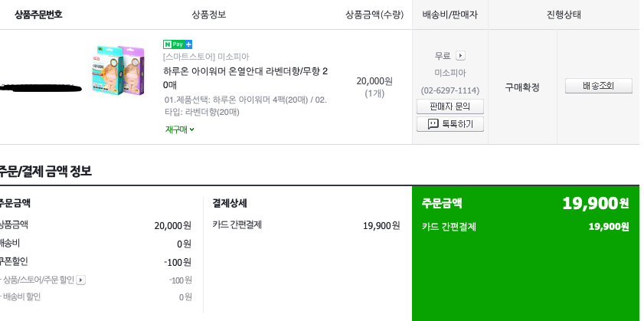Click the seller name 미소피아 in shipping column

coord(449,73)
